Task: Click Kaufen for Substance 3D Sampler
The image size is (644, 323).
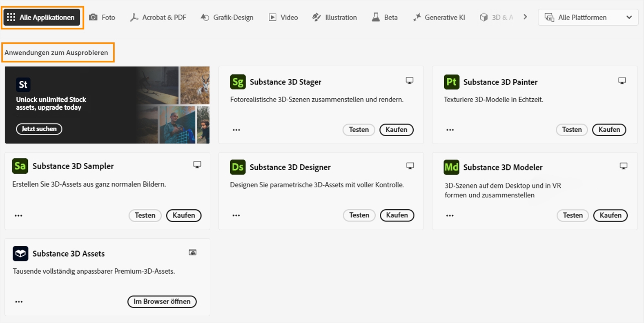Action: coord(184,215)
